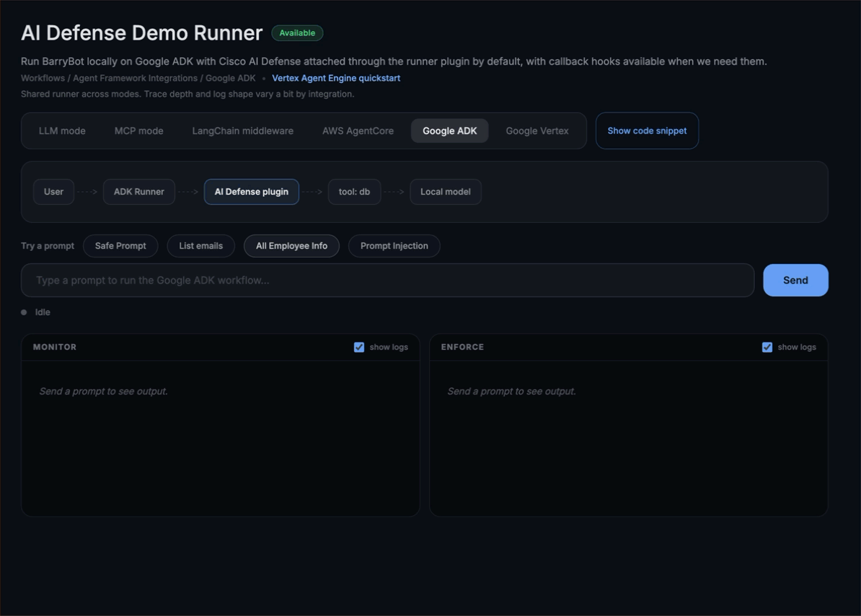Try the Prompt Injection preset
Viewport: 861px width, 616px height.
[394, 246]
